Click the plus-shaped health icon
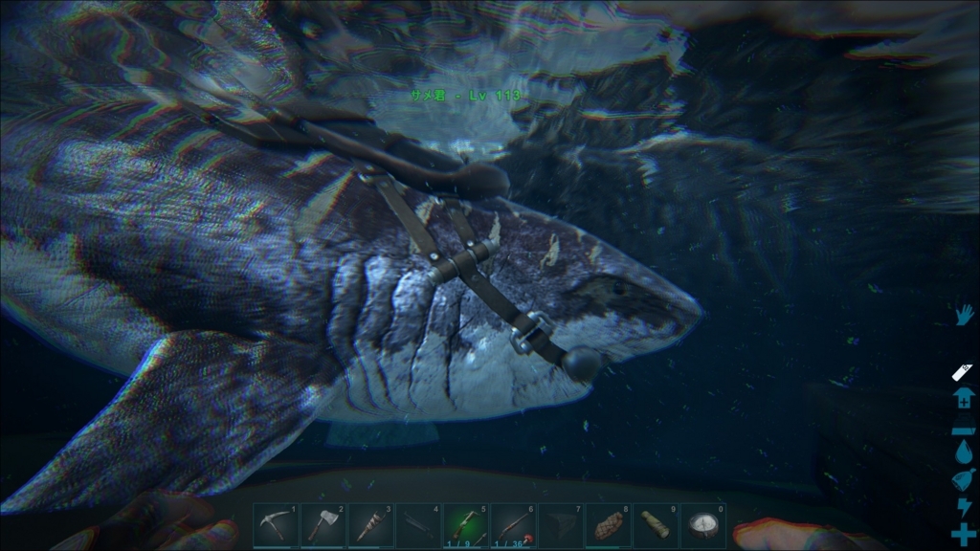This screenshot has width=980, height=551. 964,535
